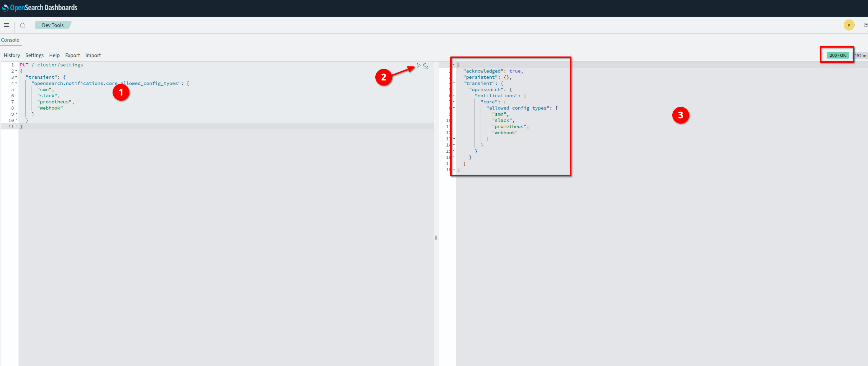This screenshot has height=366, width=868.
Task: Collapse the response "opensearch" object fold arrow
Action: (x=454, y=89)
